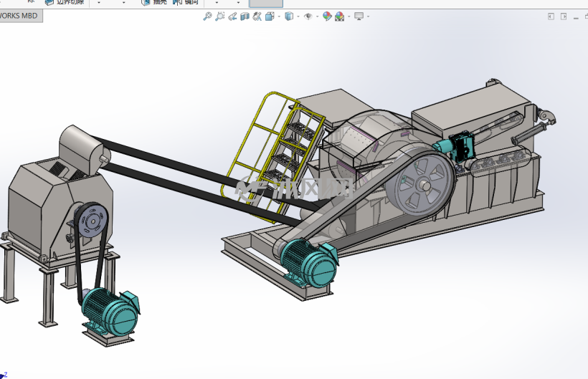Activate the Section View icon
The image size is (588, 379).
tap(245, 16)
